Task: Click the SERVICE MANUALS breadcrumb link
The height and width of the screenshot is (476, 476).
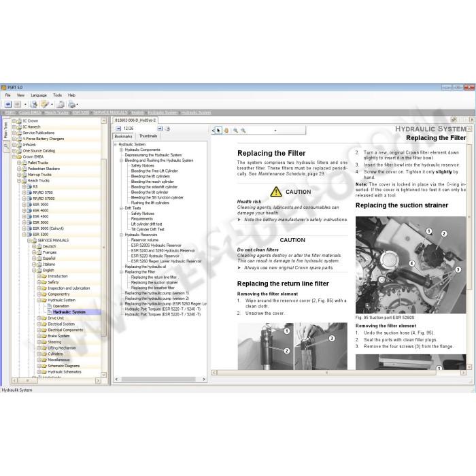Action: pyautogui.click(x=110, y=113)
